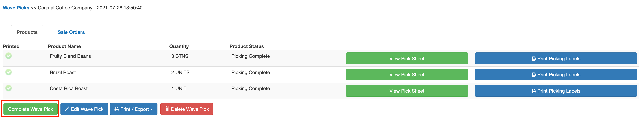Click printed checkmark icon for Costa Rica Roast
Viewport: 644px width, 119px height.
[9, 88]
